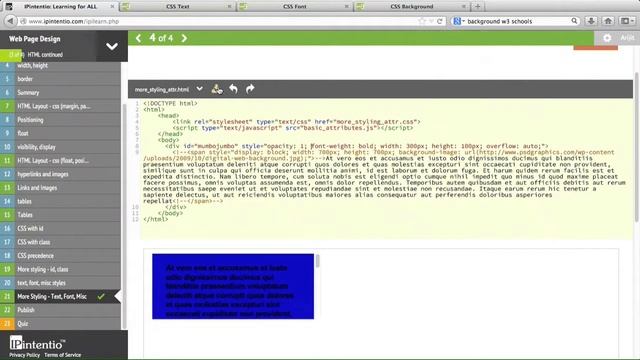Click the search box with background w3 schools
Viewport: 640px width, 360px height.
516,21
